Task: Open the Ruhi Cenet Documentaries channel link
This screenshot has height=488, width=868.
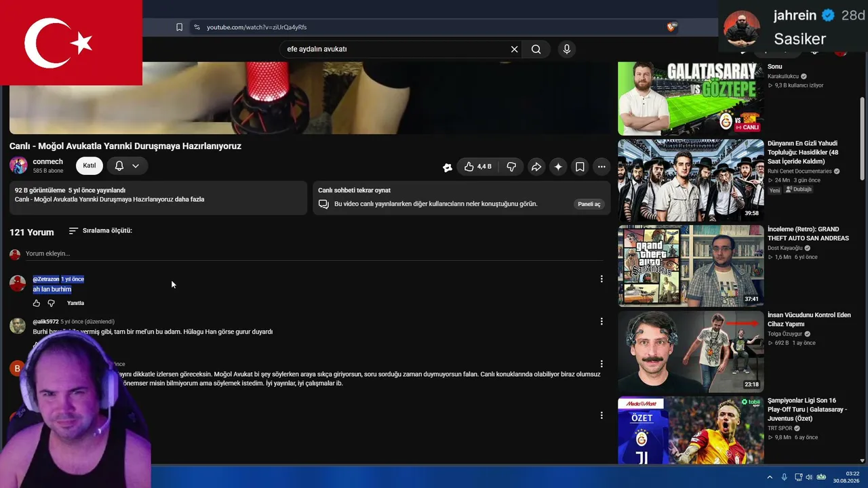Action: (x=800, y=171)
